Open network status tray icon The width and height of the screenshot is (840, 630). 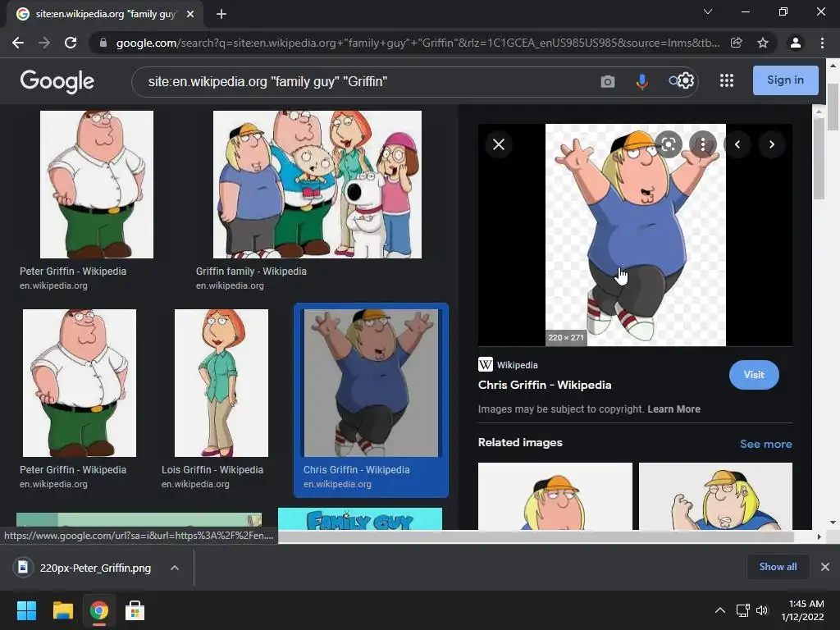click(742, 610)
